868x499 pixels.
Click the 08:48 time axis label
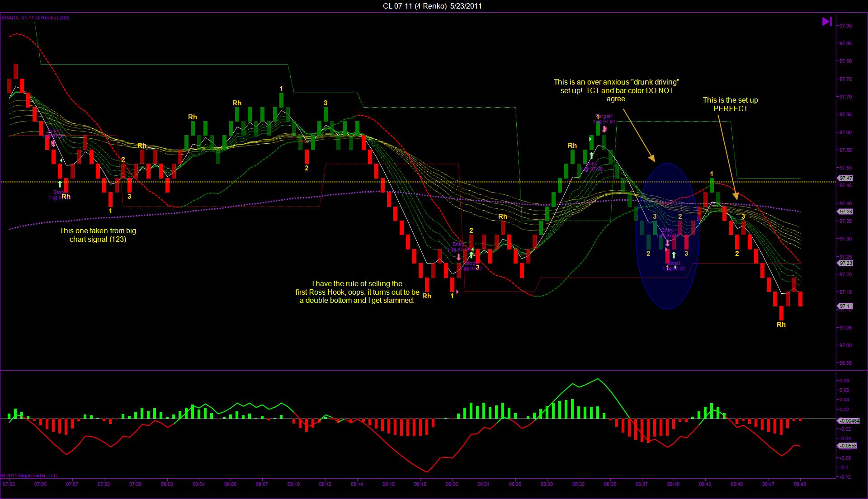pyautogui.click(x=800, y=484)
